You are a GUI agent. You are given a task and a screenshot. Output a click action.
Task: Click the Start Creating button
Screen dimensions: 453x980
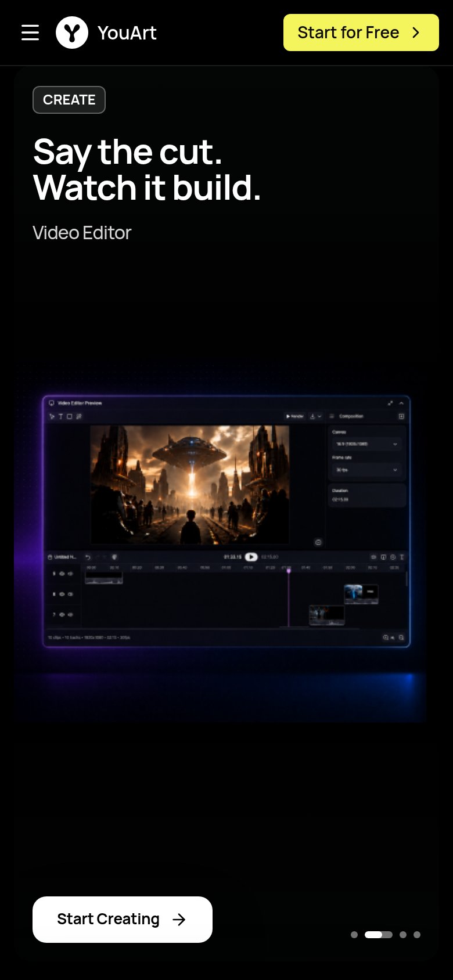(123, 920)
